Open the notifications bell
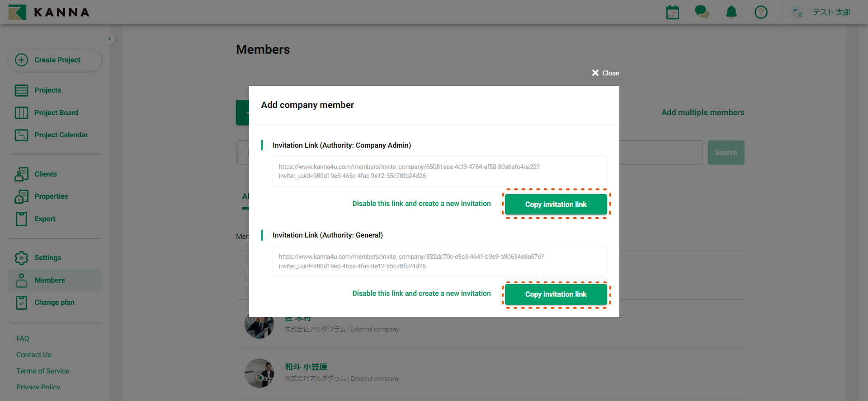The width and height of the screenshot is (868, 401). click(731, 12)
